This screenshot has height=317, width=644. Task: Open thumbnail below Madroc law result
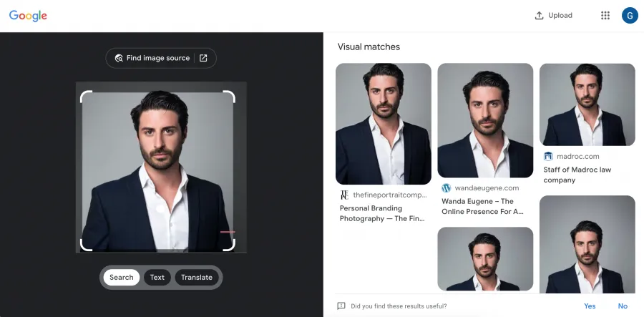(587, 244)
